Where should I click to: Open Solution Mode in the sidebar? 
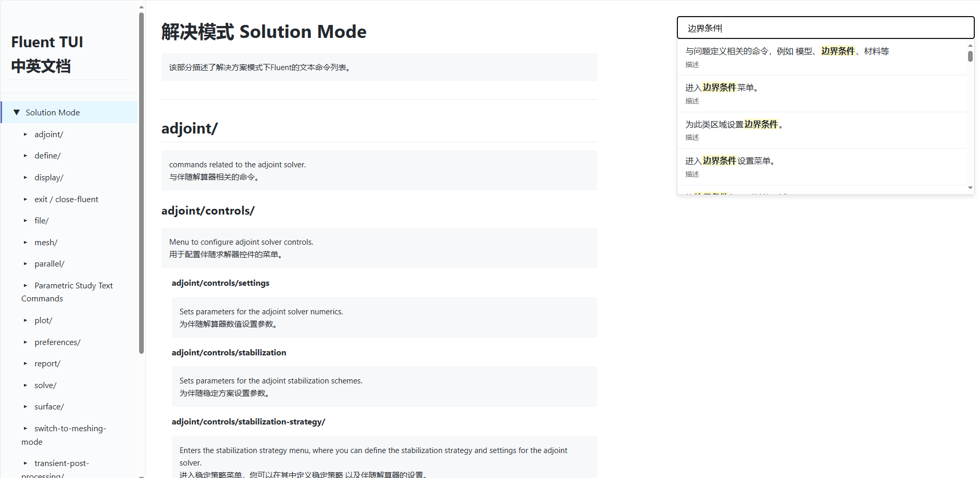coord(53,112)
